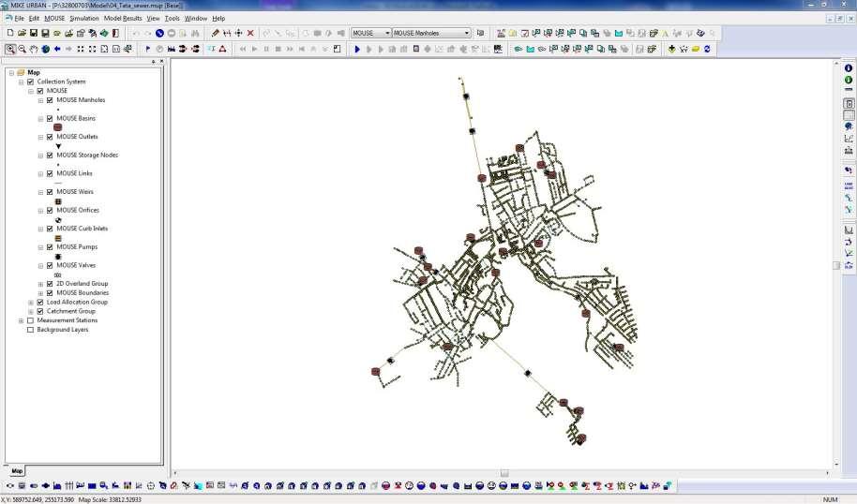Expand the Catchment Group node
Viewport: 857px width, 504px height.
click(x=31, y=312)
